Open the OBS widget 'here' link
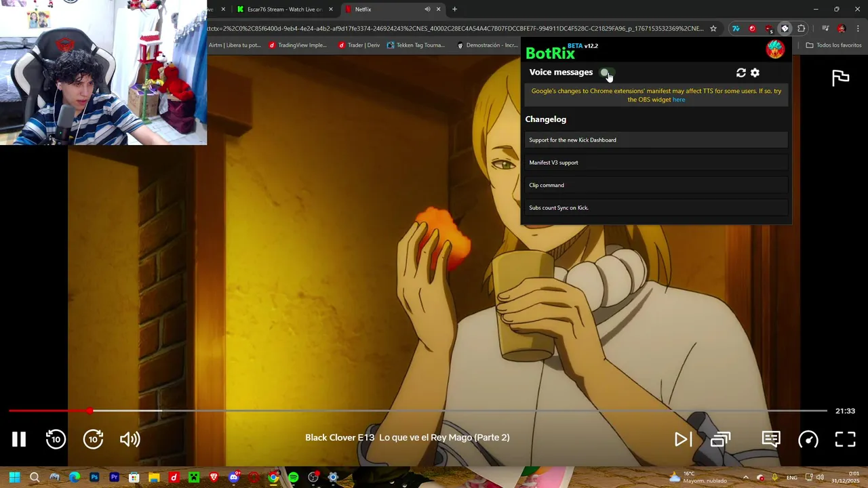The width and height of the screenshot is (868, 488). point(679,100)
